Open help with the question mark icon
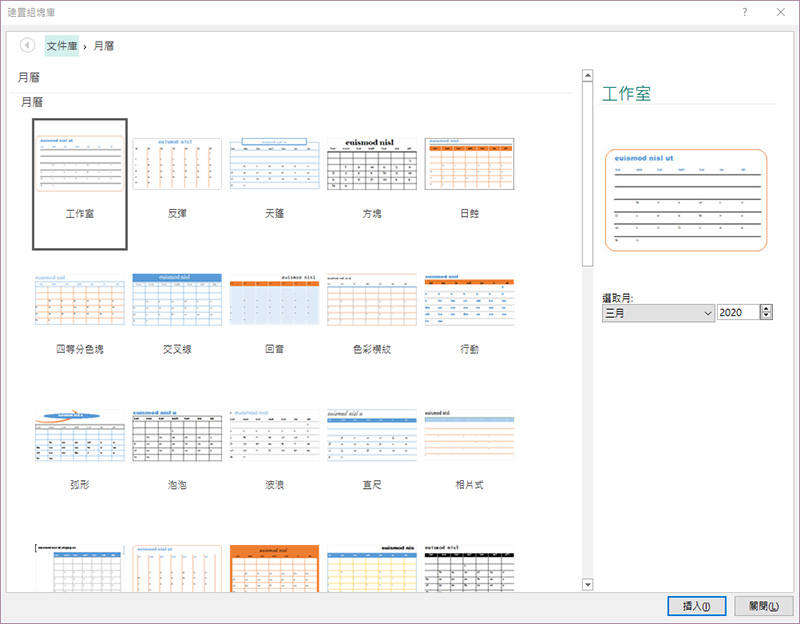The height and width of the screenshot is (624, 800). (745, 12)
